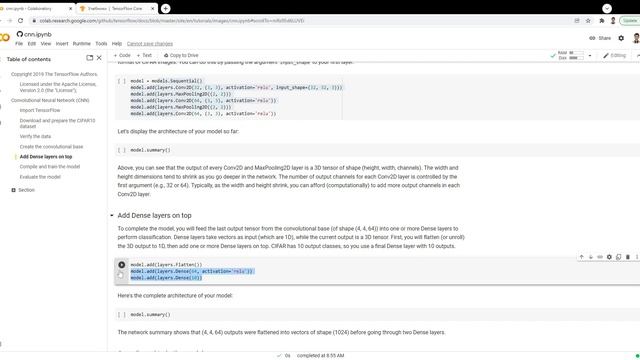Select Add Dense layers on top entry
Image resolution: width=640 pixels, height=360 pixels.
coord(46,157)
